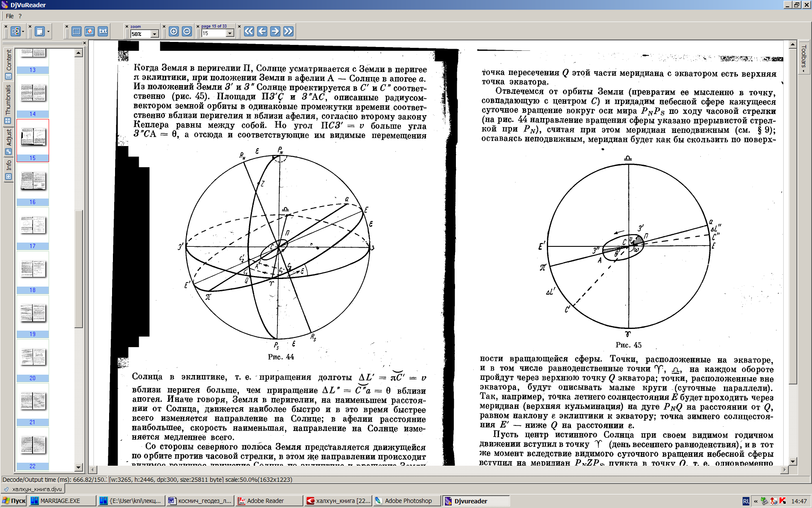Open the layout mode dropdown arrow

click(23, 31)
